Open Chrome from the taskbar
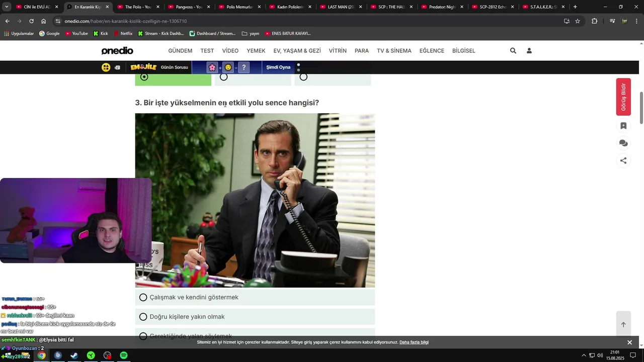644x362 pixels. pyautogui.click(x=41, y=355)
